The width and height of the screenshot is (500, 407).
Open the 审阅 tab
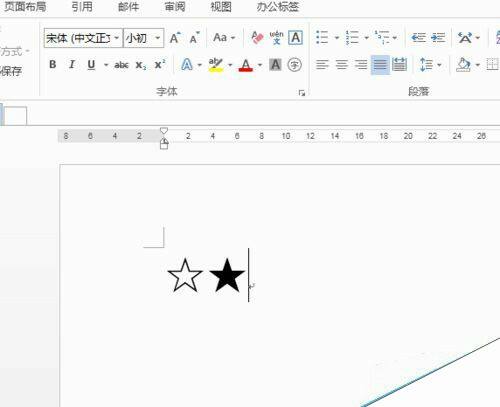pos(175,6)
